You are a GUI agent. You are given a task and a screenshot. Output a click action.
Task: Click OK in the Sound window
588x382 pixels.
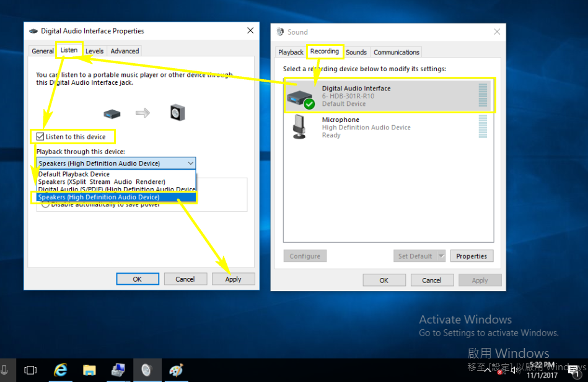(384, 280)
